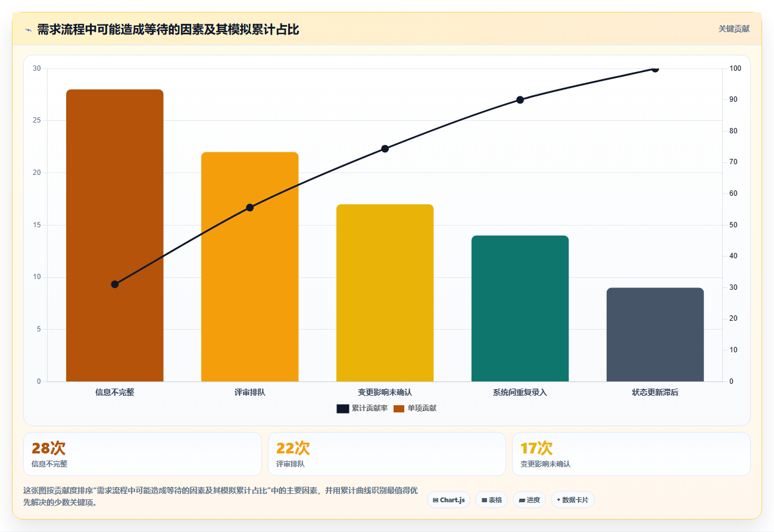Screen dimensions: 774x532
Task: Select the 17次 变更影响未确认 stat card
Action: (631, 454)
